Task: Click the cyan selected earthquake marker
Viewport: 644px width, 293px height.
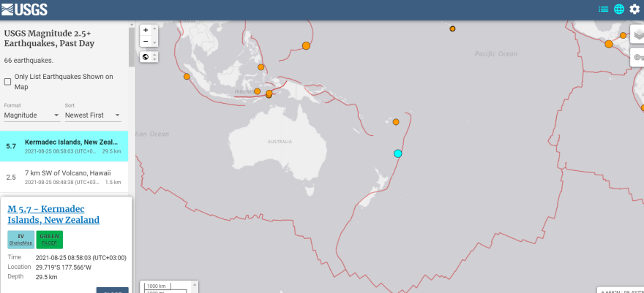Action: click(x=398, y=153)
